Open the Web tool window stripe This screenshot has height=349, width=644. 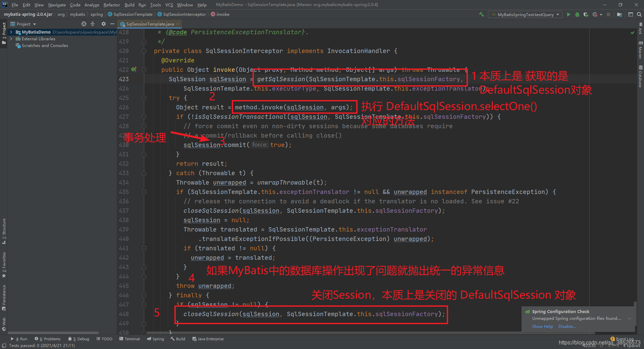click(x=4, y=324)
